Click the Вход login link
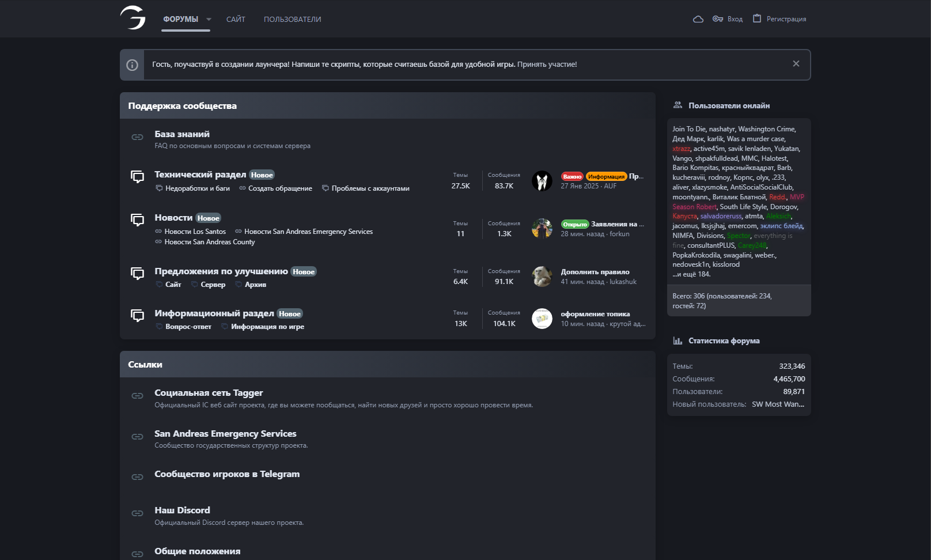931x560 pixels. (x=735, y=19)
